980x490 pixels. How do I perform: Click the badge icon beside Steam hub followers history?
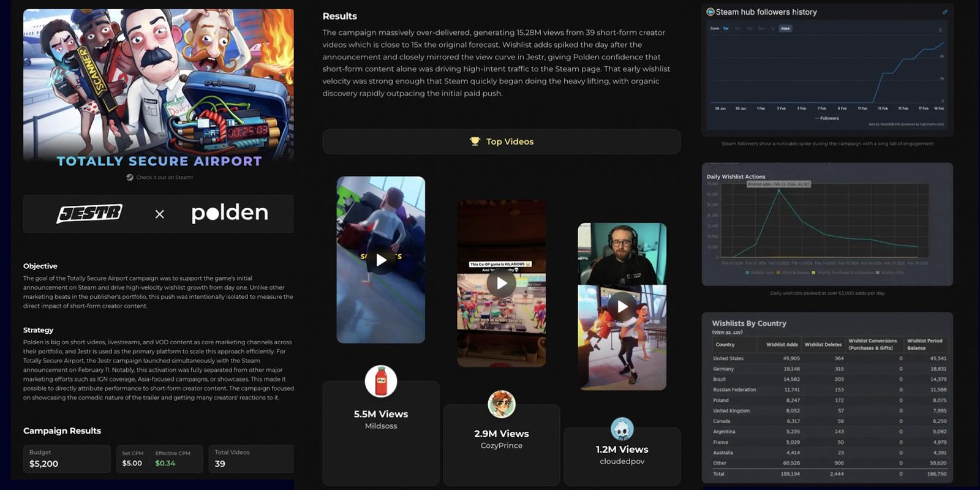tap(710, 12)
